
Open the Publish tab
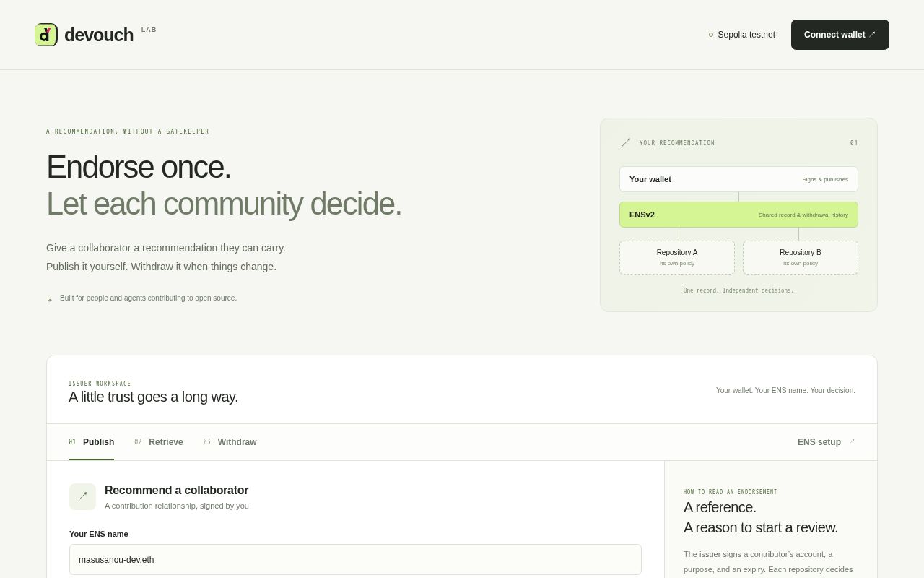91,442
